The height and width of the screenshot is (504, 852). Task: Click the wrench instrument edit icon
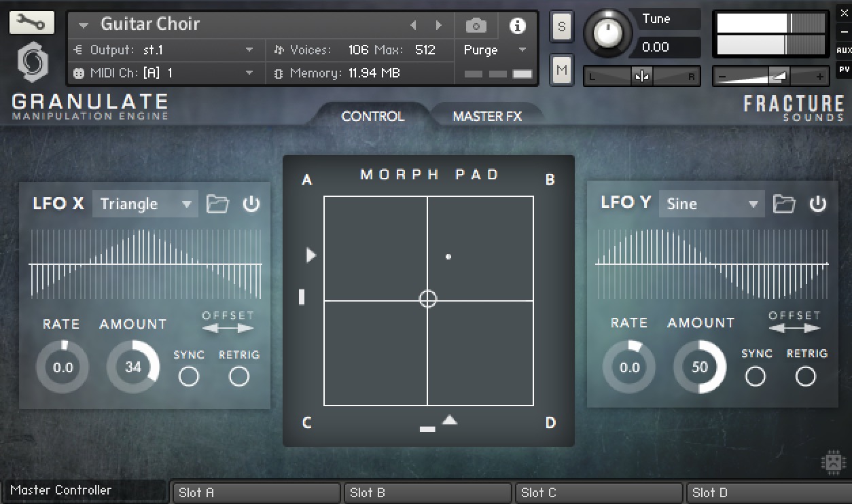32,22
